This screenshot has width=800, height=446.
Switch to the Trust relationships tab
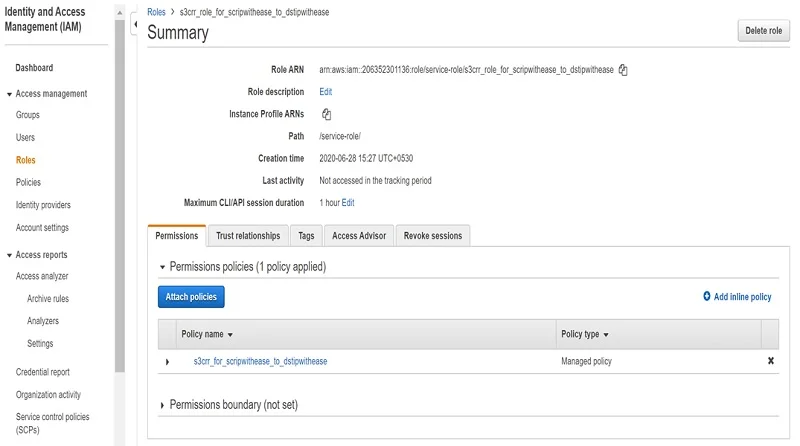(x=248, y=236)
